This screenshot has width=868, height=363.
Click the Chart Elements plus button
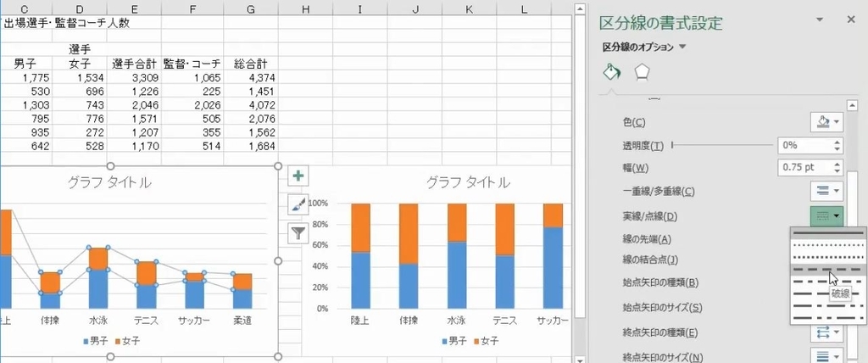click(298, 176)
